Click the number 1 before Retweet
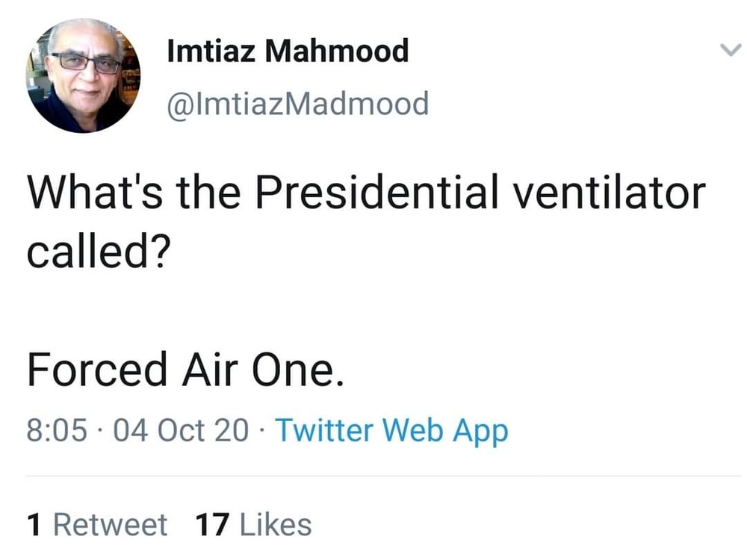Image resolution: width=747 pixels, height=560 pixels. click(x=34, y=524)
